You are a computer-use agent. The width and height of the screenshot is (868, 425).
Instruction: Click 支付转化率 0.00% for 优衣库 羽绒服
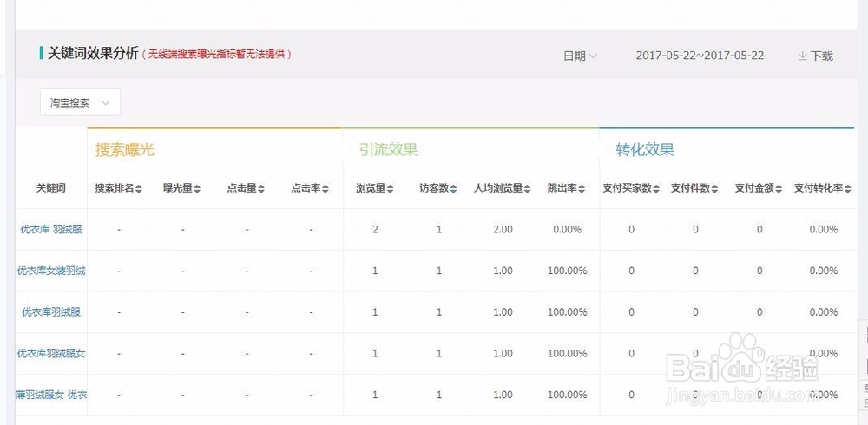click(823, 229)
